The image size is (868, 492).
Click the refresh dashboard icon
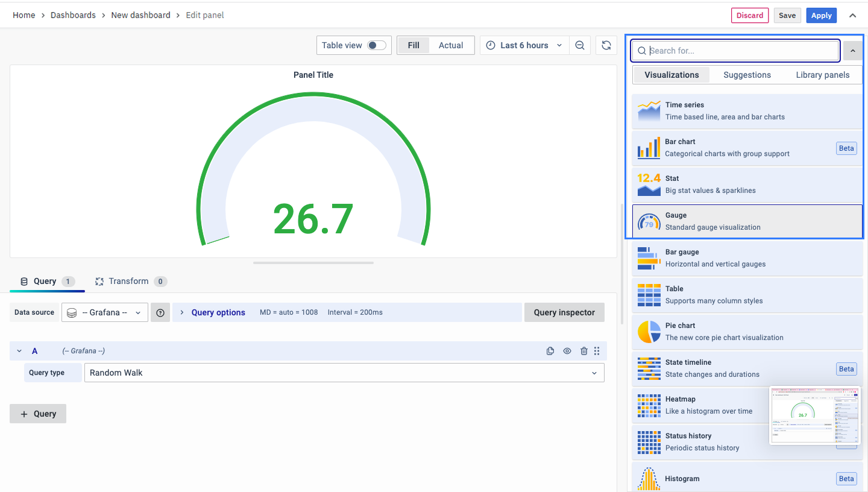pyautogui.click(x=606, y=45)
